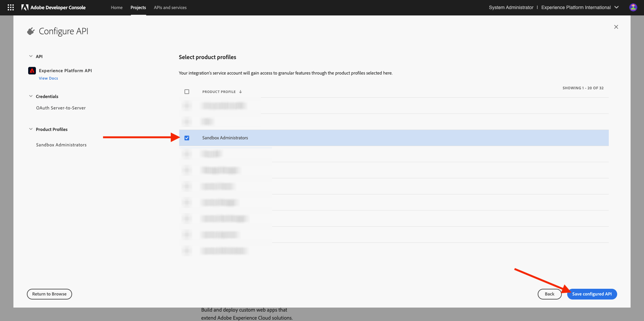
Task: Uncheck the Sandbox Administrators checkbox
Action: click(187, 138)
